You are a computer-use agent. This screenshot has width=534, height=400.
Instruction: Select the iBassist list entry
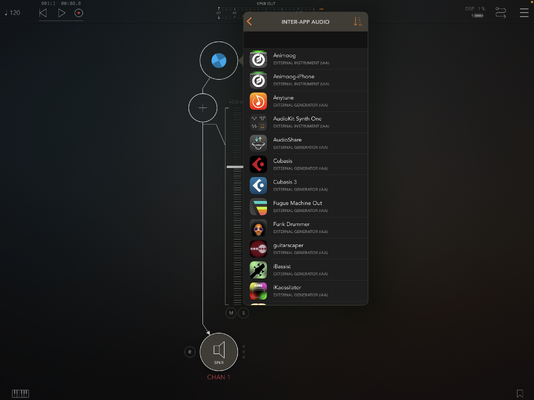click(x=305, y=270)
